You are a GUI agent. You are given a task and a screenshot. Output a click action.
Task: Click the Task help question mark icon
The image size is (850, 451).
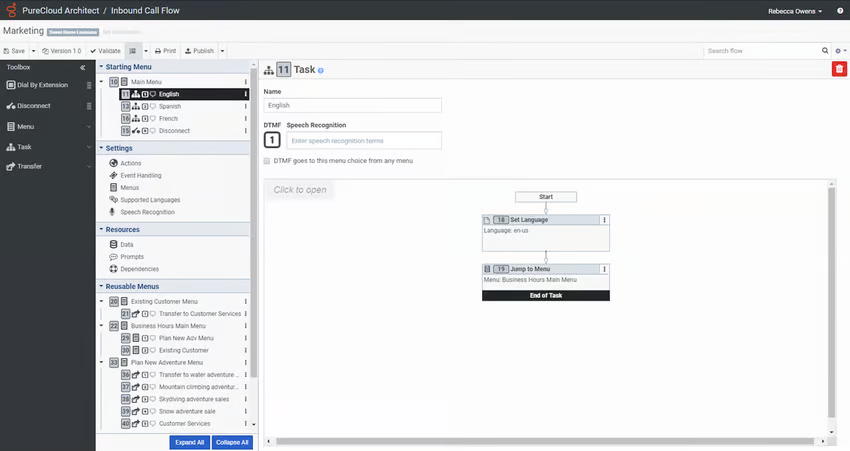321,70
